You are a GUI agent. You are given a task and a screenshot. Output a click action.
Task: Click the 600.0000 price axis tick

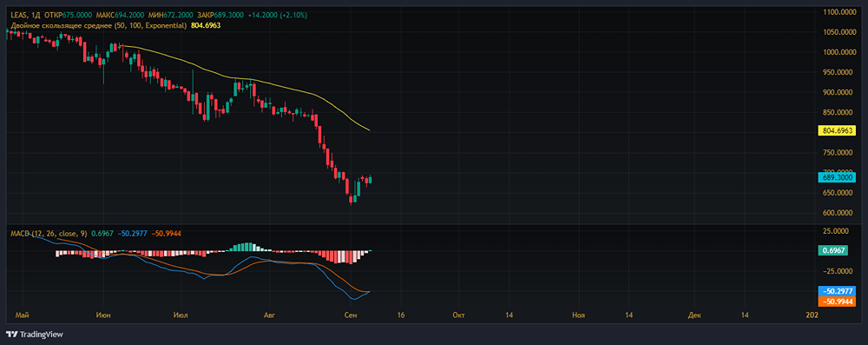838,213
